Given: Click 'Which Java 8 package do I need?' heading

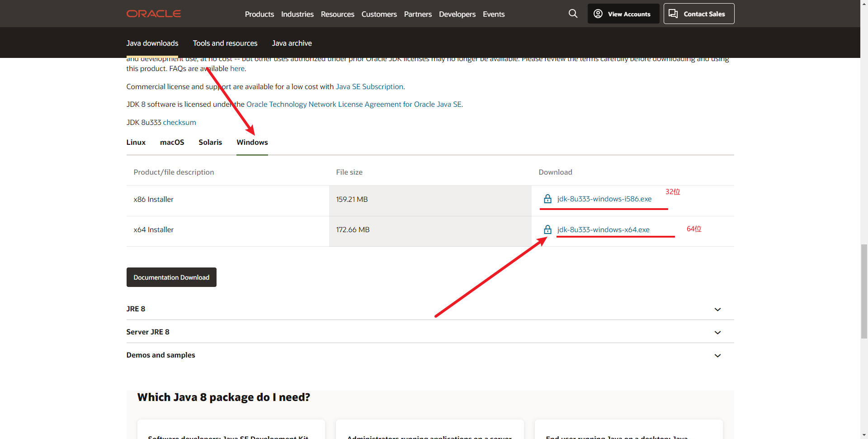Looking at the screenshot, I should point(224,397).
